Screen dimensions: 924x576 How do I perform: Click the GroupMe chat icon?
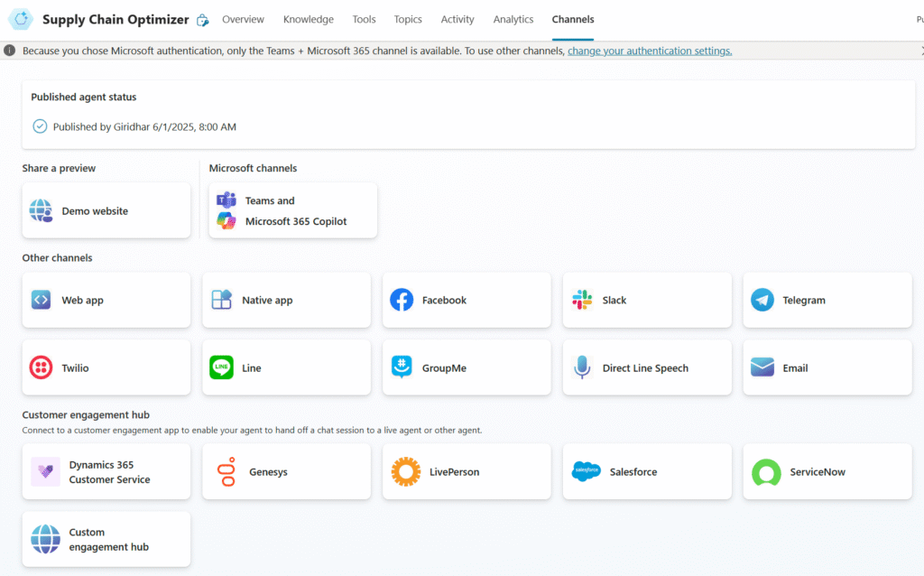pos(402,367)
